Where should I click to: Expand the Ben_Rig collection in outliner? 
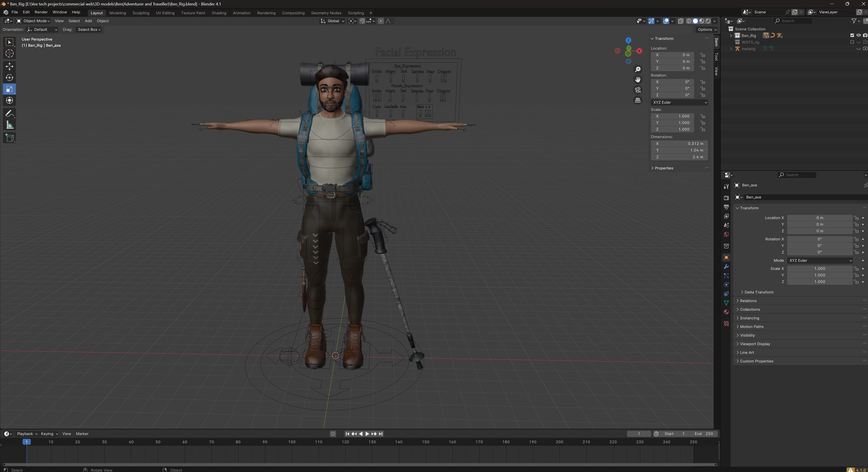tap(731, 35)
